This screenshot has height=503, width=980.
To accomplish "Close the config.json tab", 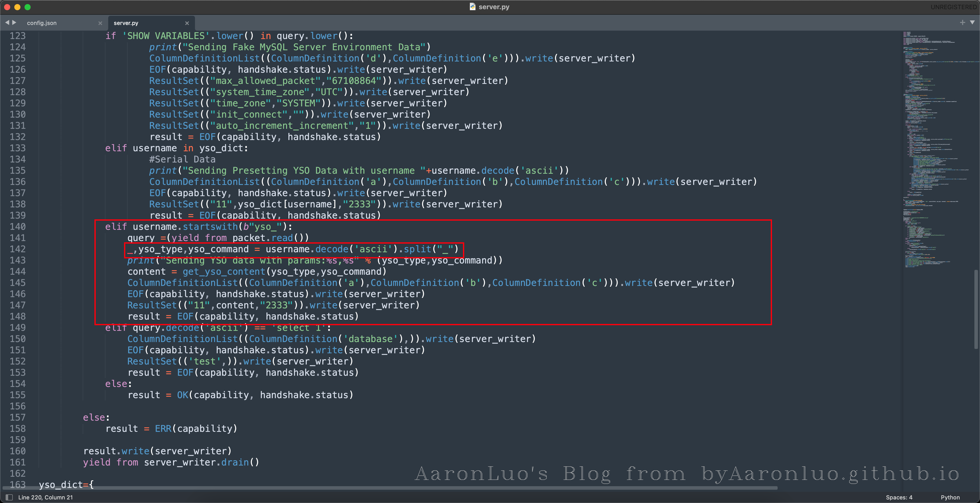I will (x=100, y=23).
